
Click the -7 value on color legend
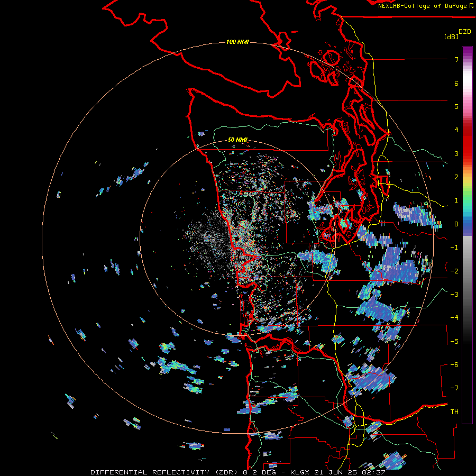coord(454,388)
